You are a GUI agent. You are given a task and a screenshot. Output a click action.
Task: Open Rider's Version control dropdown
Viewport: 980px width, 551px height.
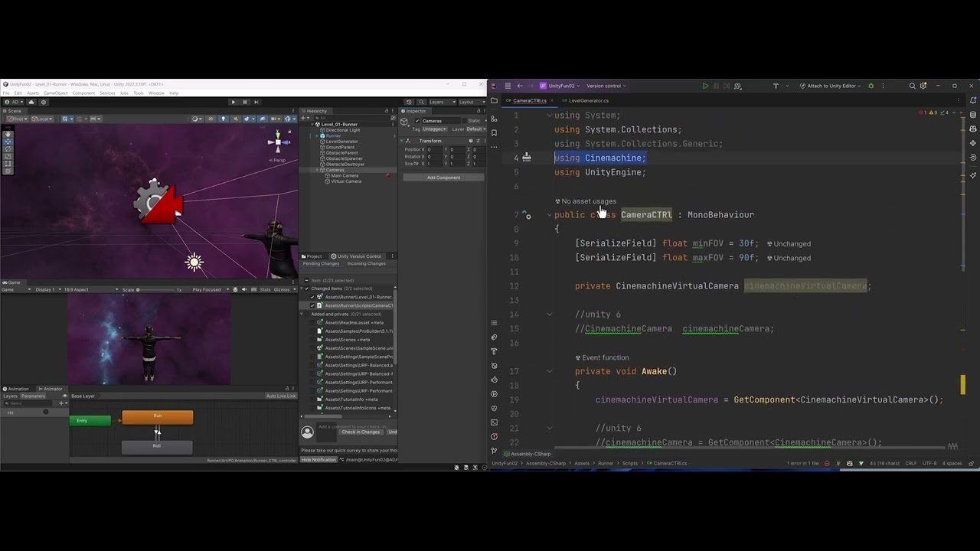[606, 86]
